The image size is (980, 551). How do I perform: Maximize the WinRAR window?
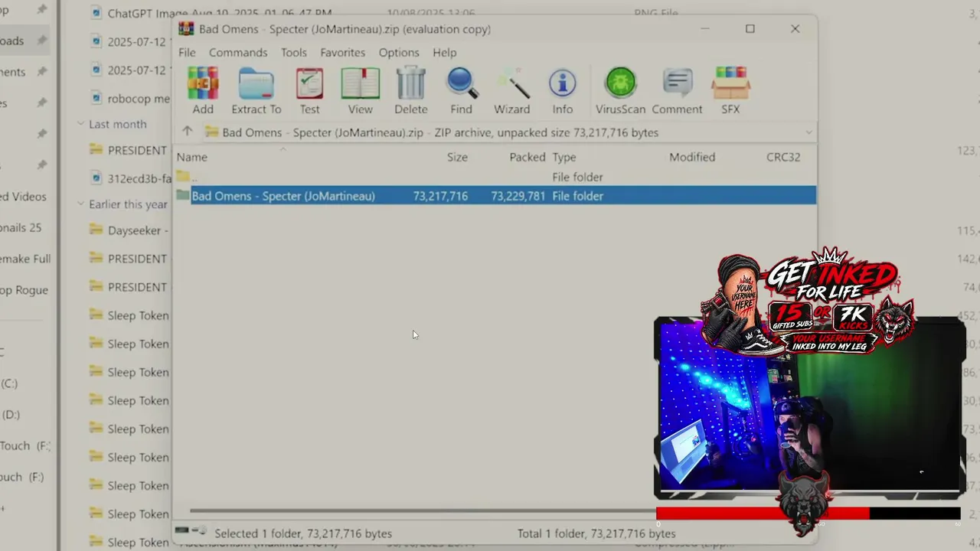[750, 29]
